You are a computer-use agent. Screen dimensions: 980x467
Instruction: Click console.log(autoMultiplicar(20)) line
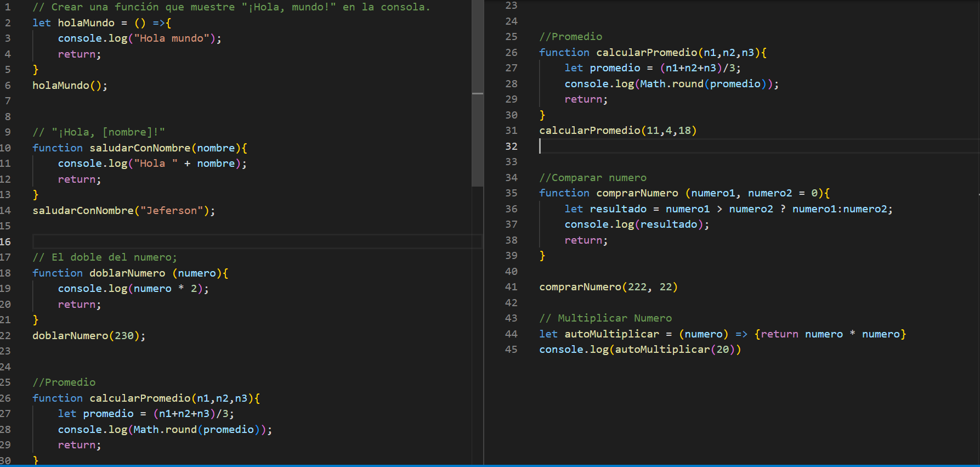640,350
